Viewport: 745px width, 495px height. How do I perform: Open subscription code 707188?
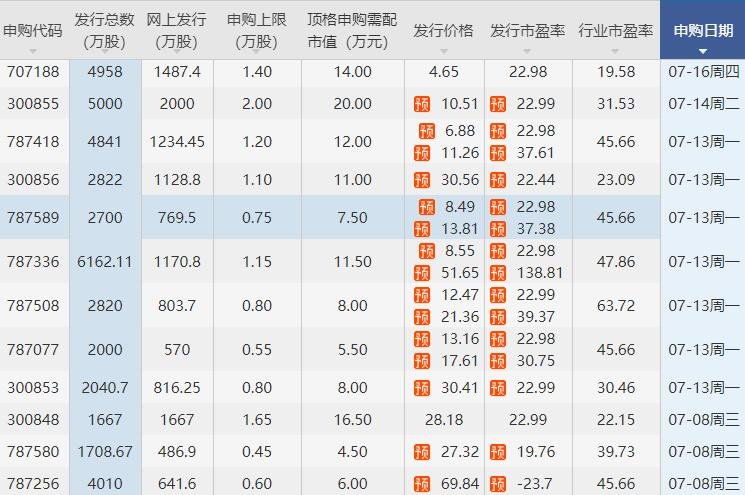click(x=33, y=72)
